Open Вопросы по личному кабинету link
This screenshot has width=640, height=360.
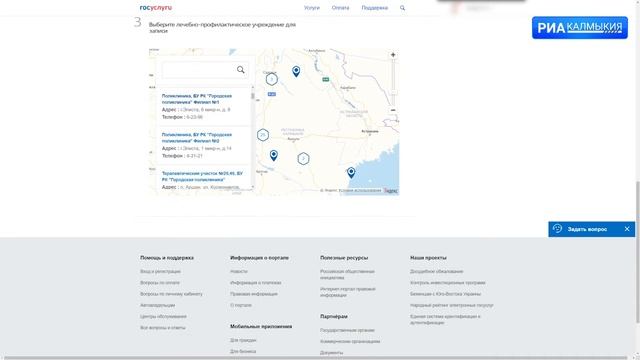coord(171,294)
